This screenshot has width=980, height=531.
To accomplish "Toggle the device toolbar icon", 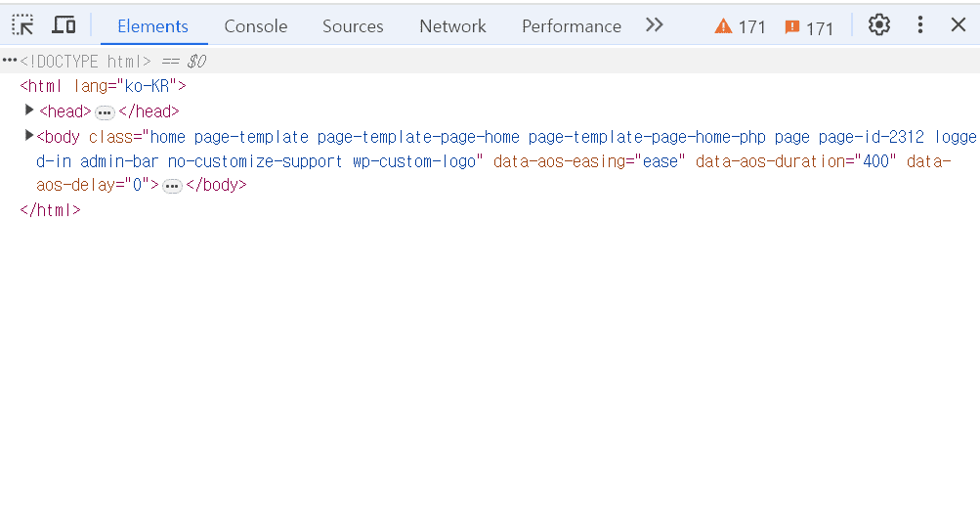I will (x=64, y=25).
